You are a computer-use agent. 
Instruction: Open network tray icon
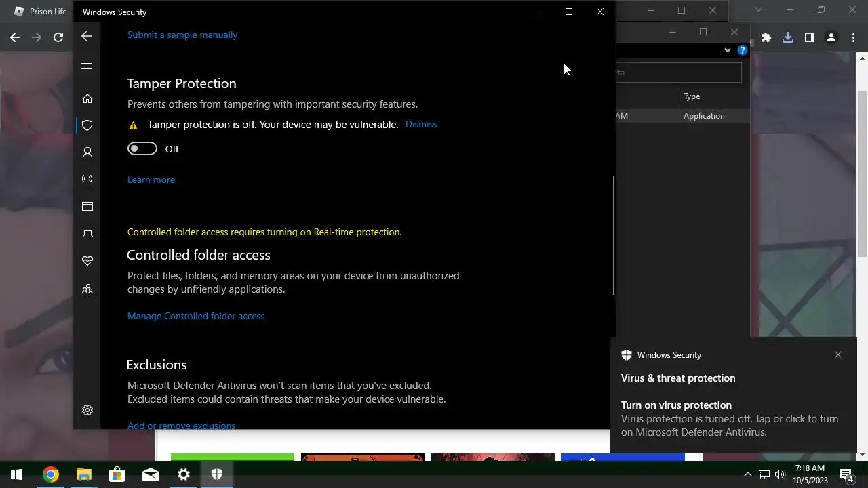coord(764,474)
